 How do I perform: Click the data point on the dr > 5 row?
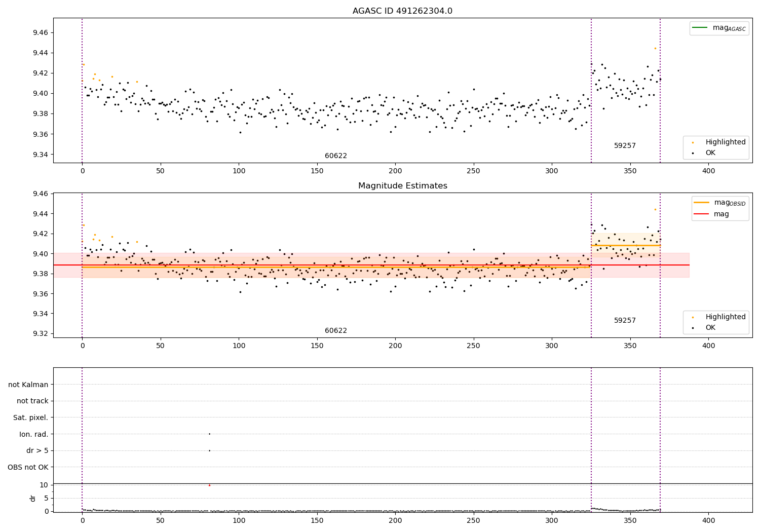click(x=209, y=450)
